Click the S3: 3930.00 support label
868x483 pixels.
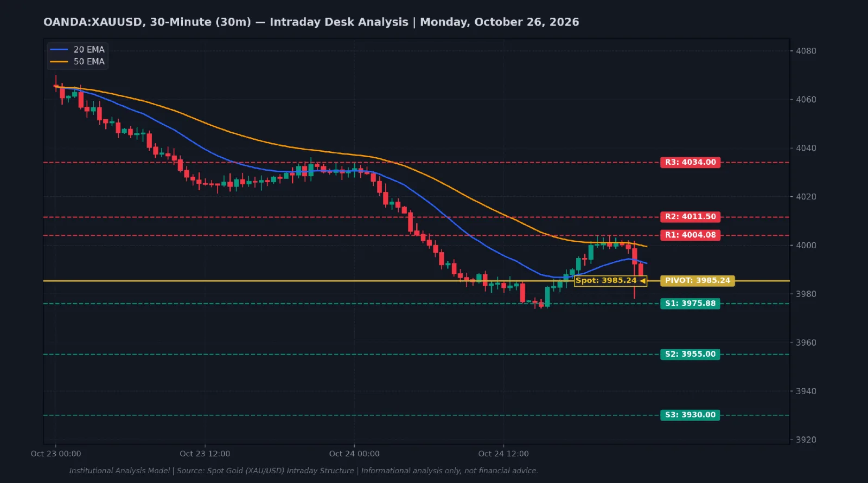click(690, 415)
